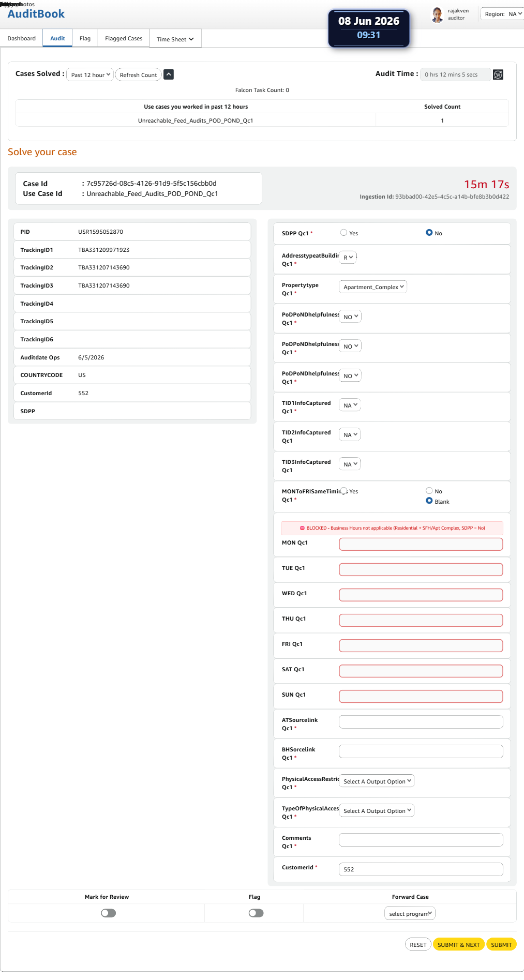Open the TypeOfPhysicalAccess output option dropdown
The height and width of the screenshot is (980, 524).
coord(377,810)
